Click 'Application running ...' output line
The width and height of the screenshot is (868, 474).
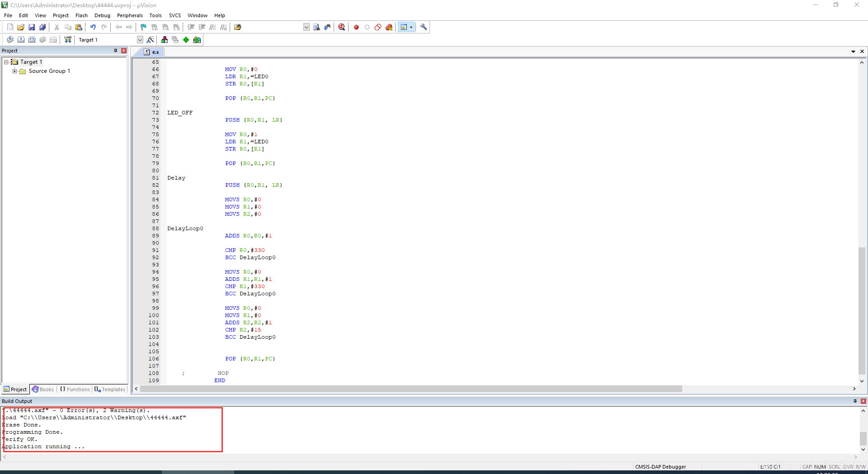point(43,446)
